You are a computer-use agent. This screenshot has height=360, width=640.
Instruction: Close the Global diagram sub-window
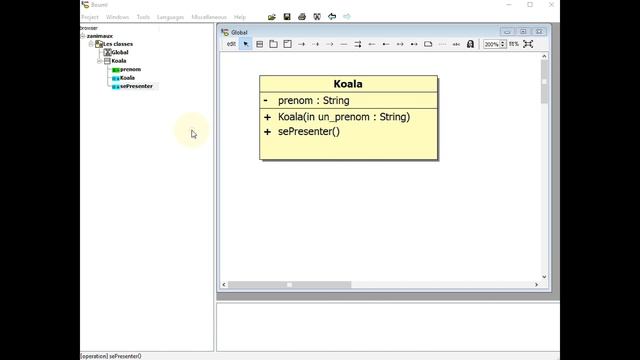[539, 32]
